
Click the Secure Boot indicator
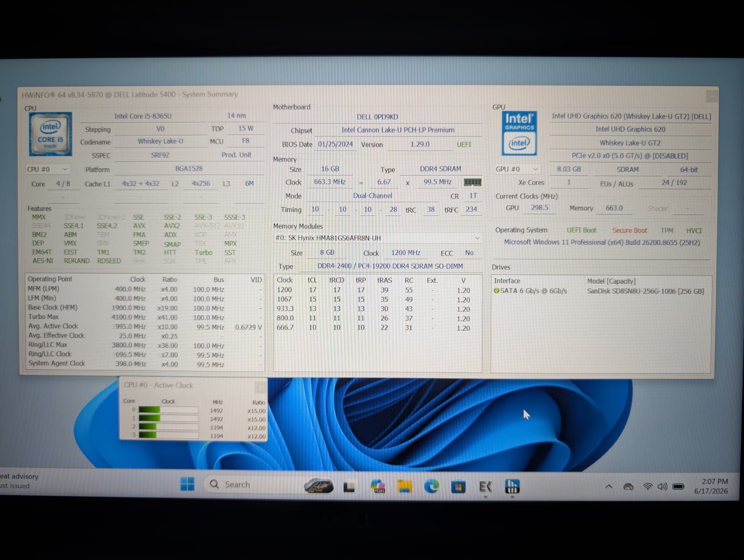(630, 231)
